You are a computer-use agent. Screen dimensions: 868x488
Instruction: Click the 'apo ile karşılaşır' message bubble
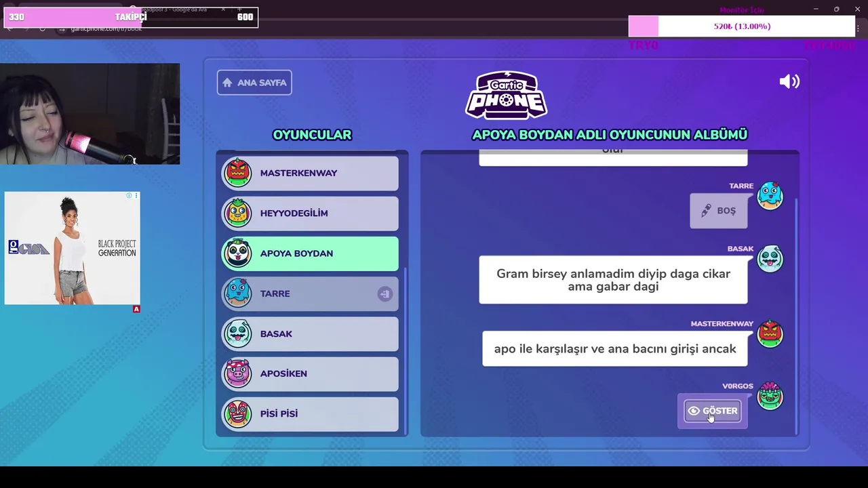[614, 348]
